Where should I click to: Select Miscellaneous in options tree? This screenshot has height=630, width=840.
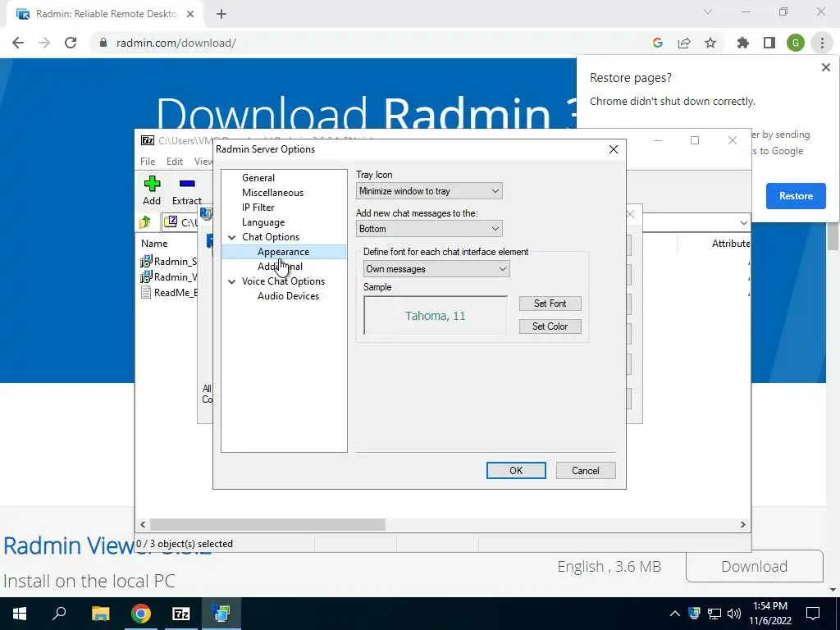click(272, 193)
